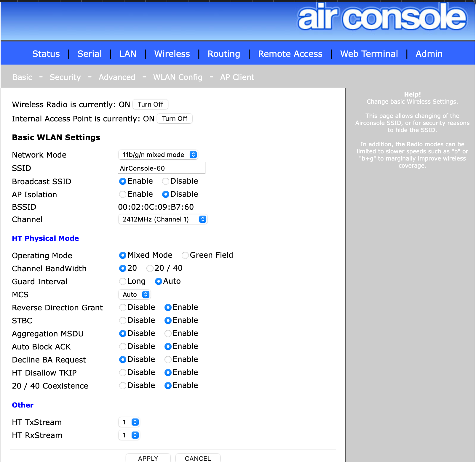
Task: Turn off the Internal Access Point
Action: point(175,118)
